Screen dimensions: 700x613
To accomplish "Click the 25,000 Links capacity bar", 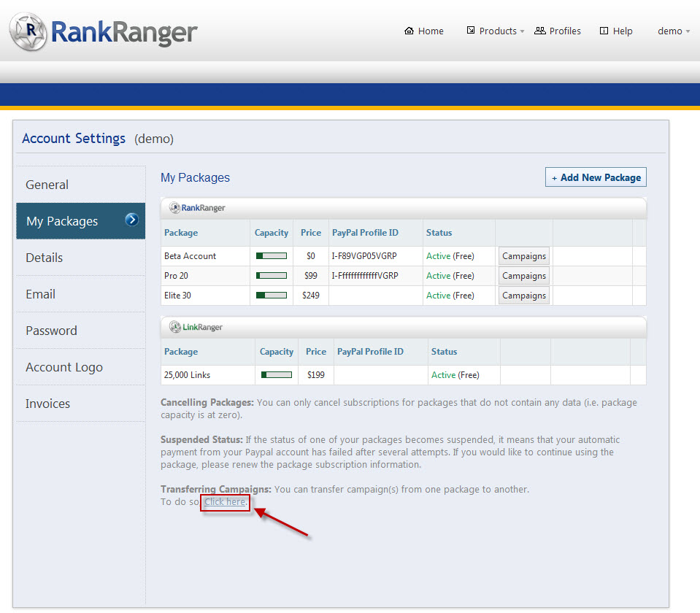I will click(276, 375).
